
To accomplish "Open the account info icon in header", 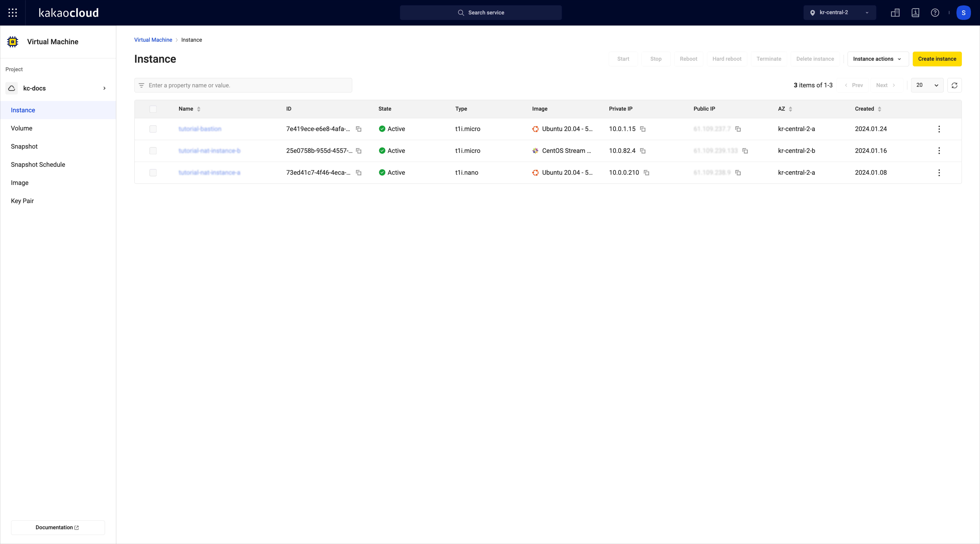I will coord(915,13).
